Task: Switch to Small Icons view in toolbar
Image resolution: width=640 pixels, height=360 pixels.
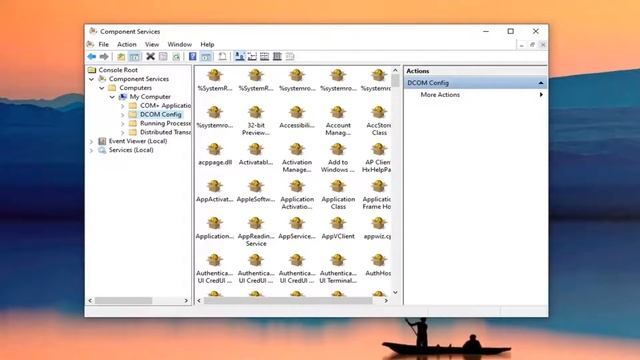Action: pyautogui.click(x=252, y=56)
